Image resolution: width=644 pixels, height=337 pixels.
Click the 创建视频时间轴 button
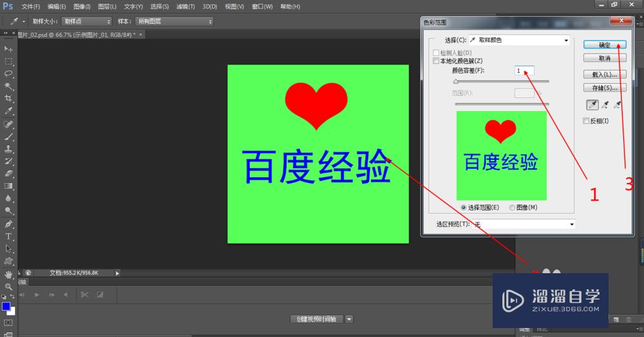317,319
